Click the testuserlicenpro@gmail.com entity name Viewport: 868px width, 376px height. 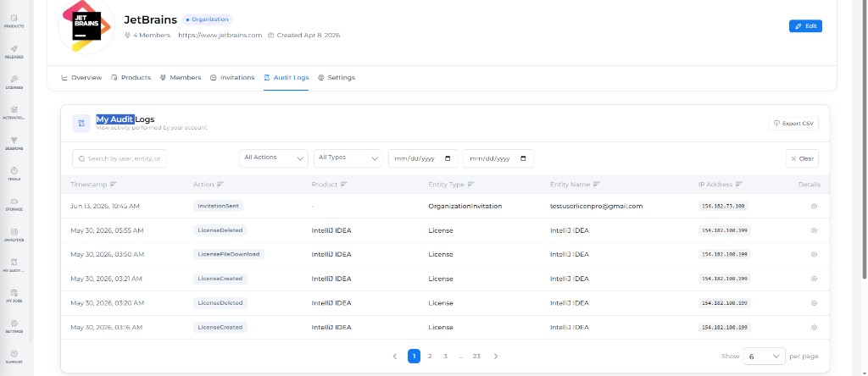pyautogui.click(x=596, y=206)
